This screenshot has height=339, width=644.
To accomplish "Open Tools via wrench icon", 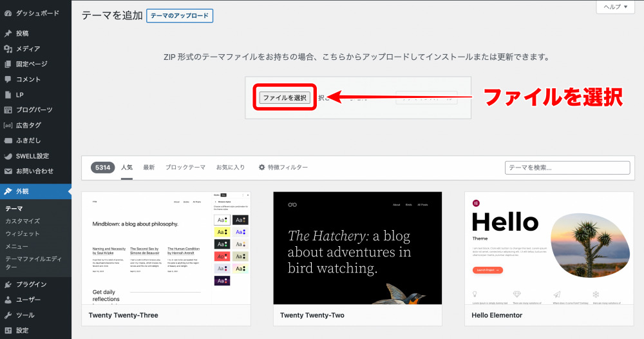I will 8,315.
